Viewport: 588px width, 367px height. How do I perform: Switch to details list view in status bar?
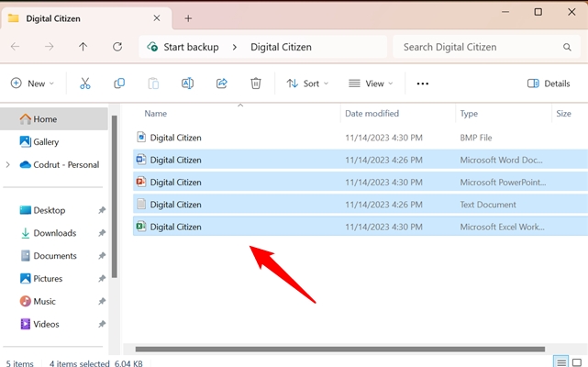[561, 362]
